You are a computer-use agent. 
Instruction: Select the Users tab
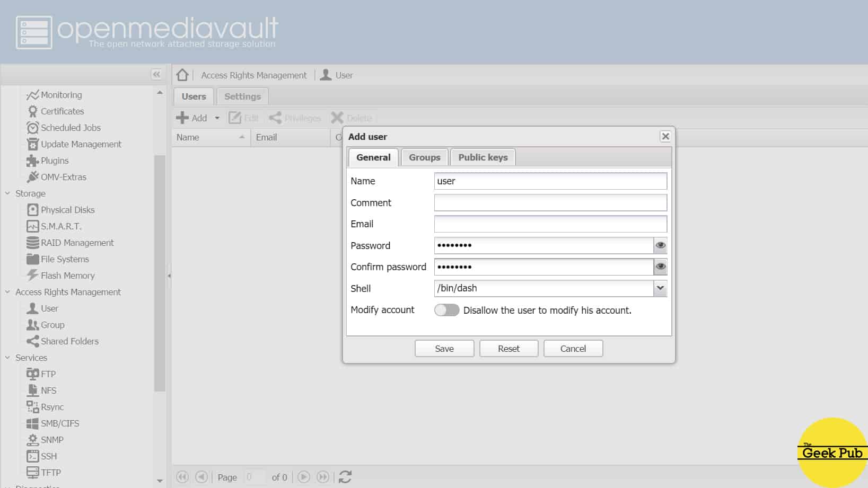194,96
